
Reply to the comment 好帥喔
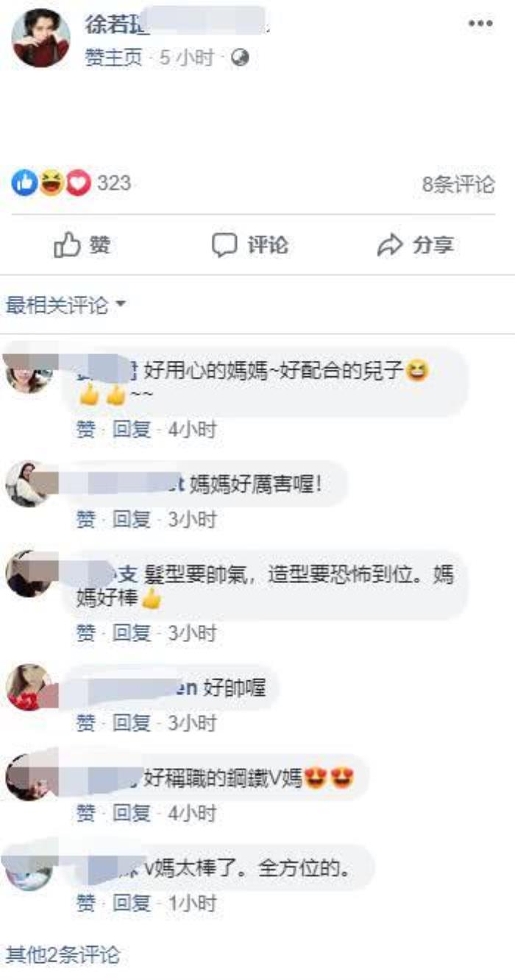point(131,723)
